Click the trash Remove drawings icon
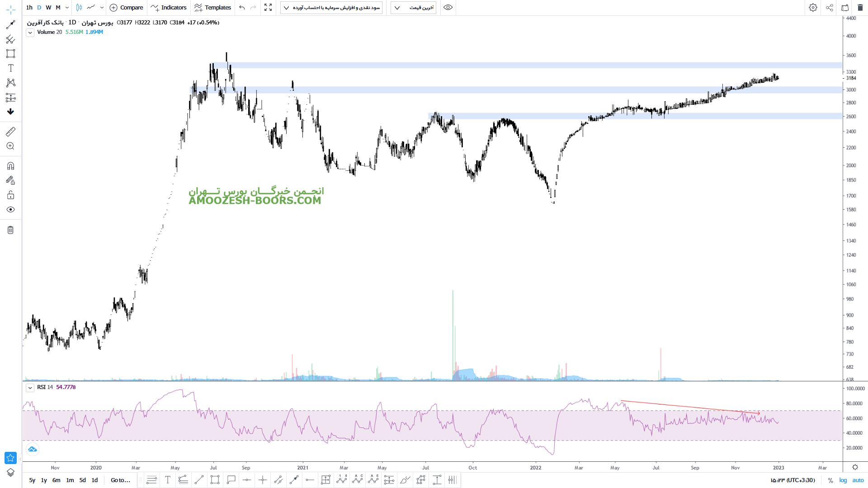Image resolution: width=868 pixels, height=488 pixels. [x=11, y=230]
